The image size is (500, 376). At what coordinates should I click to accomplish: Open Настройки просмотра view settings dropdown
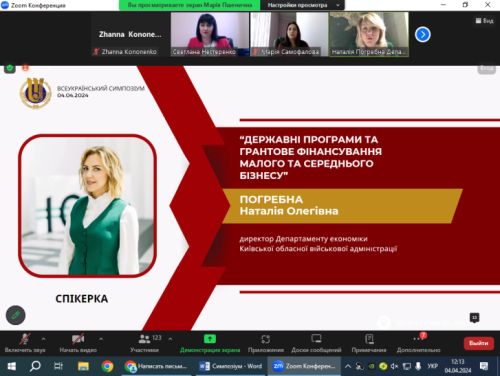(303, 5)
